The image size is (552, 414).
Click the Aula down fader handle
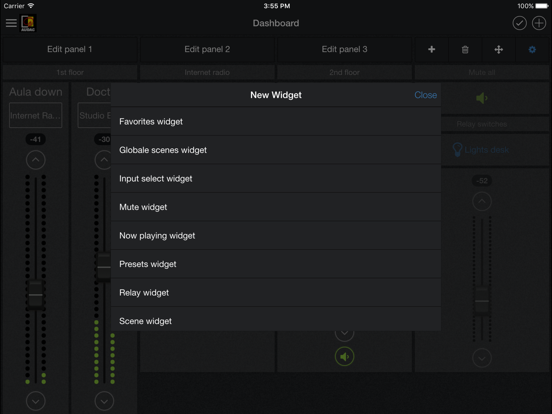(x=36, y=295)
